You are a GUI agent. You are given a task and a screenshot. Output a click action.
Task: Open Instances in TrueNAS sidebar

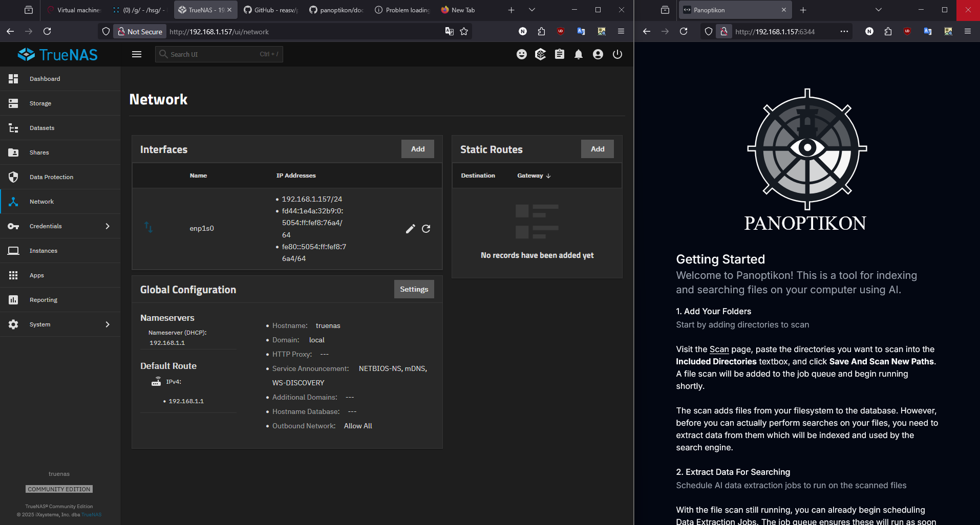pyautogui.click(x=60, y=251)
